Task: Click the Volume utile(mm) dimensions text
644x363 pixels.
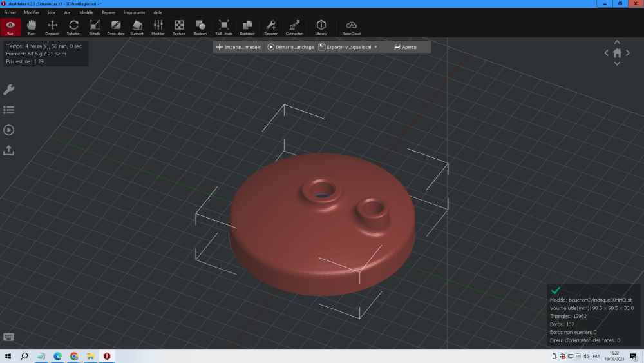Action: [592, 308]
